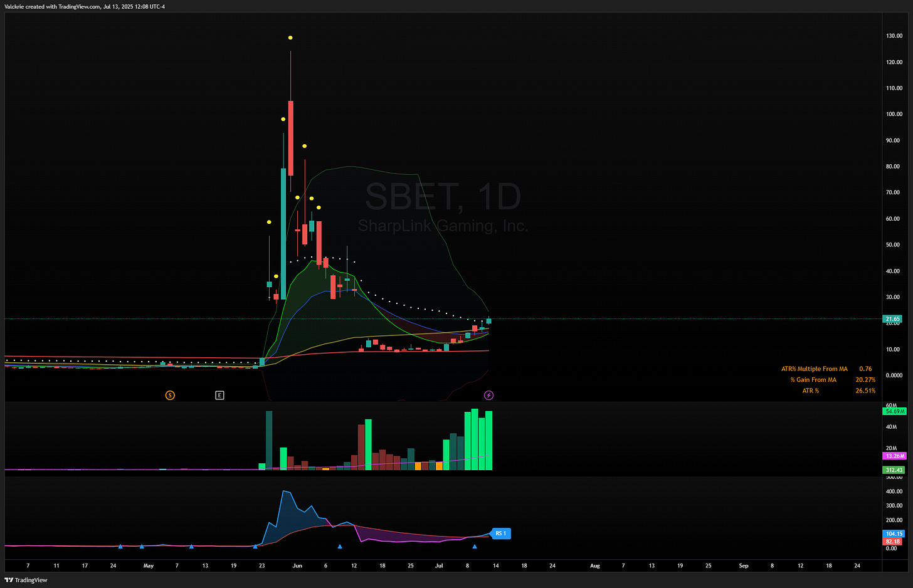Click the tall teal candle before the peak
The width and height of the screenshot is (913, 588).
click(283, 234)
